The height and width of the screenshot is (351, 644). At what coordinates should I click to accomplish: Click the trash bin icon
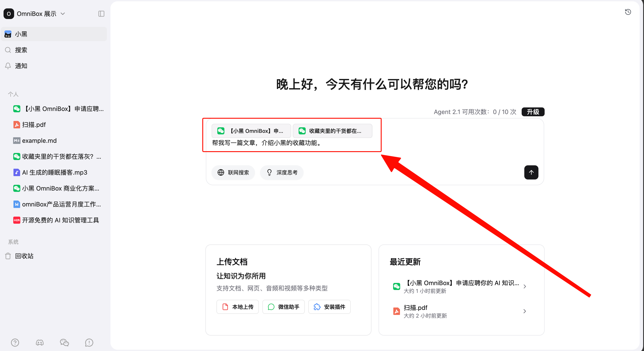point(8,256)
